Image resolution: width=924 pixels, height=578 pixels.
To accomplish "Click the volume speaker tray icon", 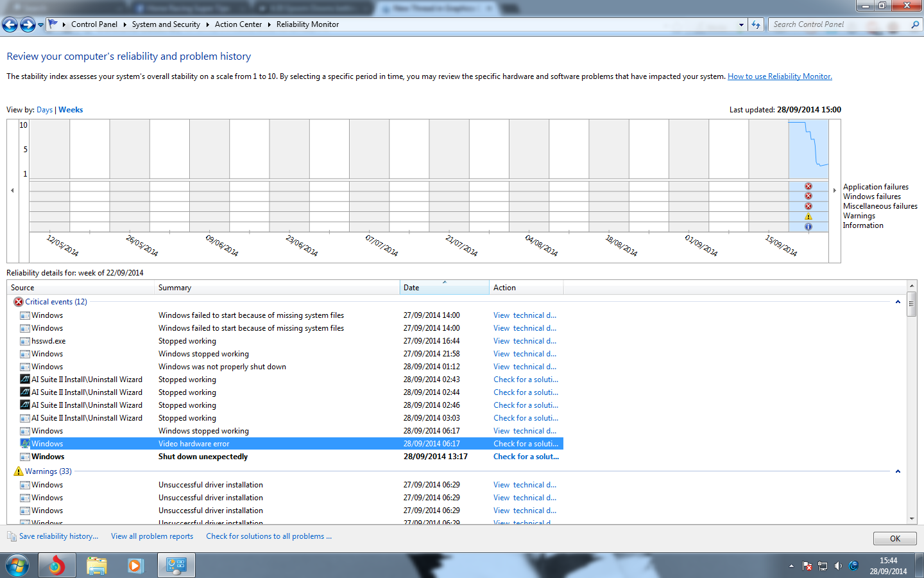I will tap(838, 566).
